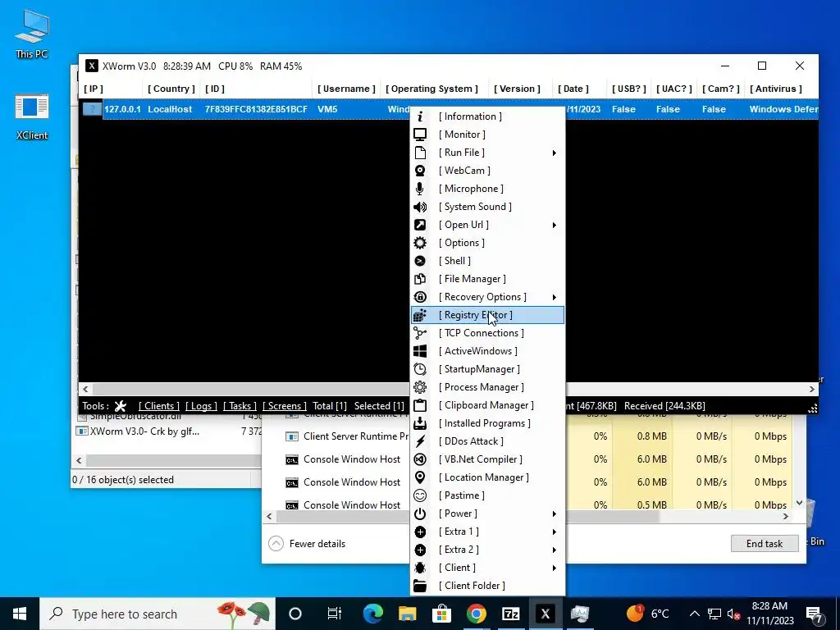Select the Process Manager cog icon
The height and width of the screenshot is (630, 840).
[420, 387]
